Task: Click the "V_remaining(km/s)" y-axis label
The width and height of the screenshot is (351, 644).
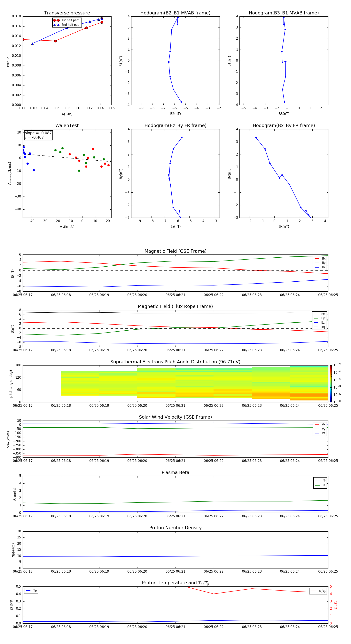Action: coord(10,173)
